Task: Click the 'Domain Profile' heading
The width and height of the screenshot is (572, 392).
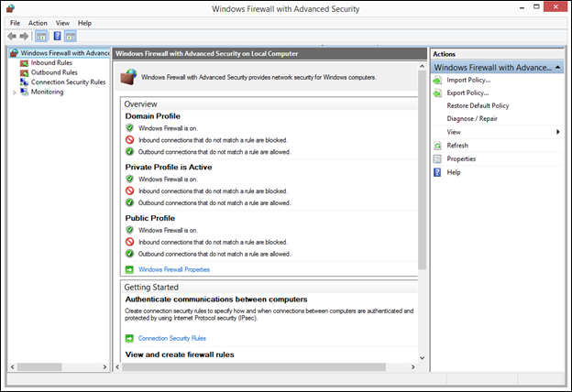Action: click(x=153, y=116)
